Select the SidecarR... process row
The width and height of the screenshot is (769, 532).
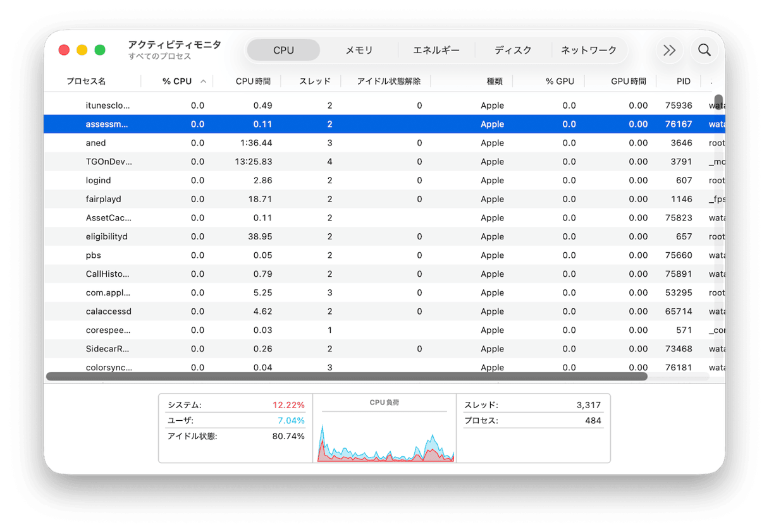click(384, 349)
